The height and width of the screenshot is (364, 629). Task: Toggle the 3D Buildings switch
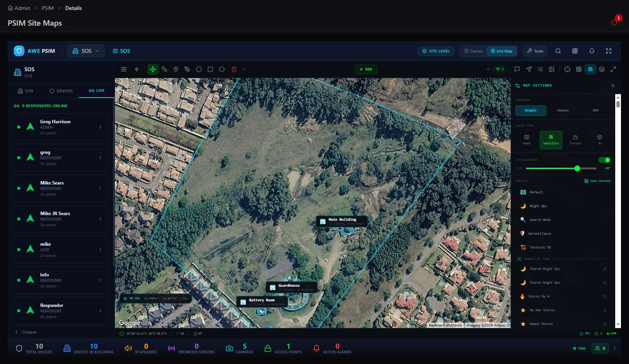click(x=604, y=160)
